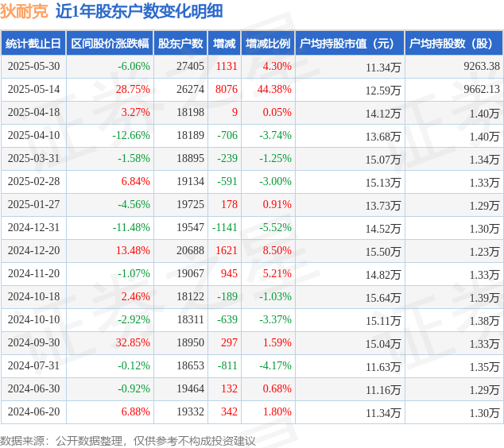Click the price change value -6.06%
Viewport: 504px width, 448px height.
134,66
